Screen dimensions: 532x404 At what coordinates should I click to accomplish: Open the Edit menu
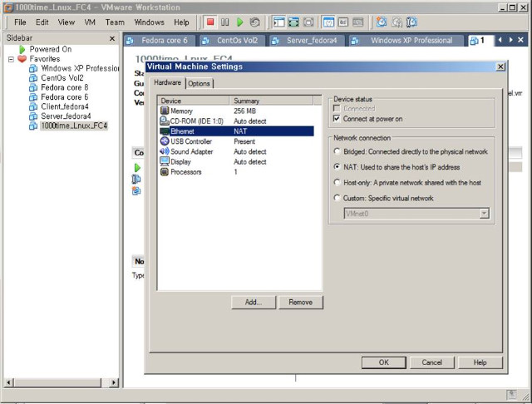coord(42,22)
